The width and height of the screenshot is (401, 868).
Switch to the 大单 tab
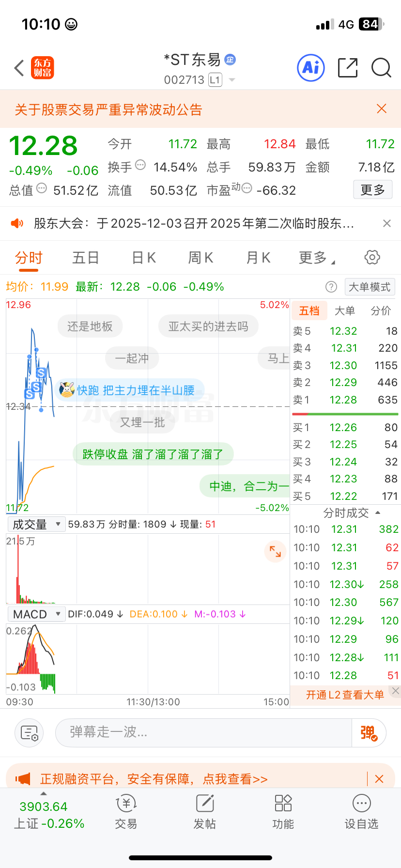(x=345, y=310)
